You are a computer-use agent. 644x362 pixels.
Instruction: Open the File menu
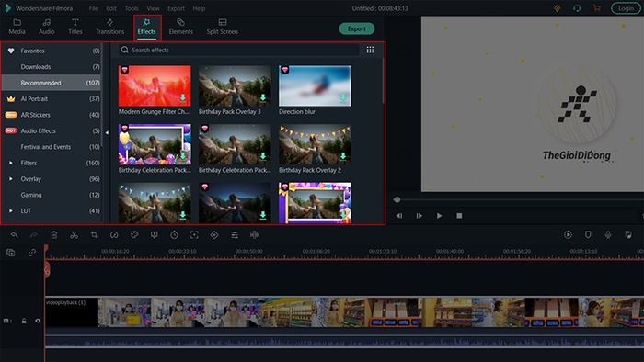(93, 8)
